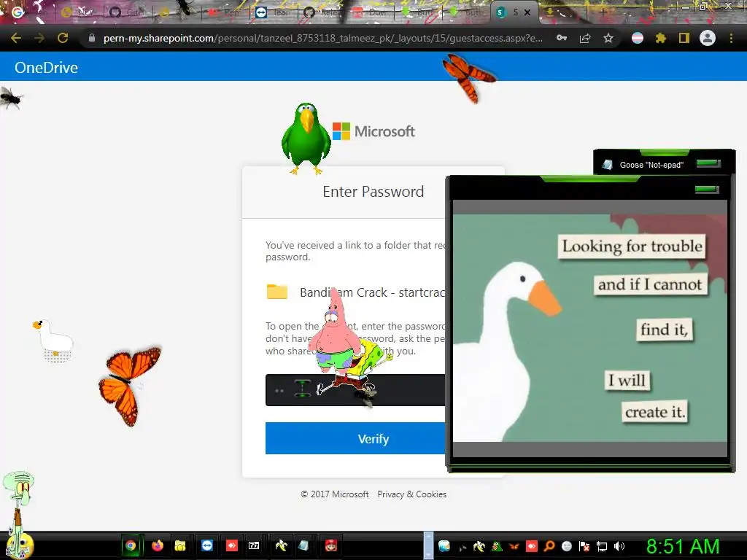Open a new browser tab

point(603,12)
